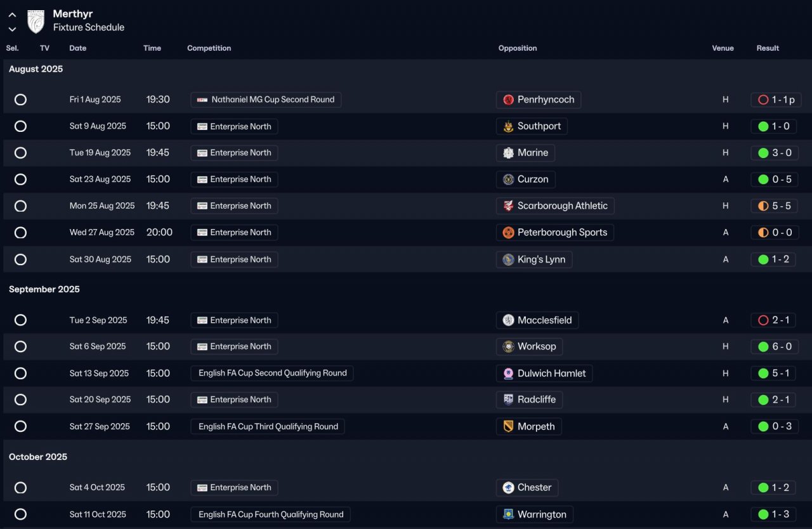812x529 pixels.
Task: Sort by the Competition column header
Action: click(x=209, y=48)
